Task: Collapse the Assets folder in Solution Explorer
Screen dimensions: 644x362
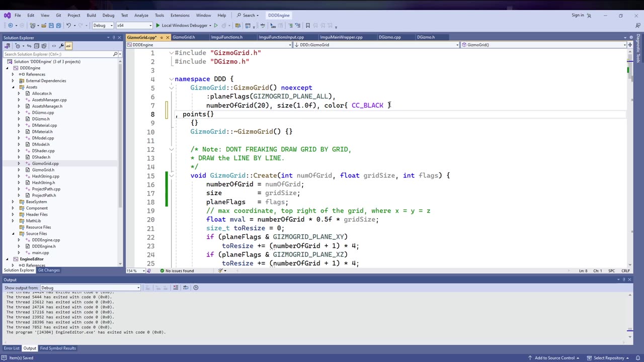Action: coord(13,87)
